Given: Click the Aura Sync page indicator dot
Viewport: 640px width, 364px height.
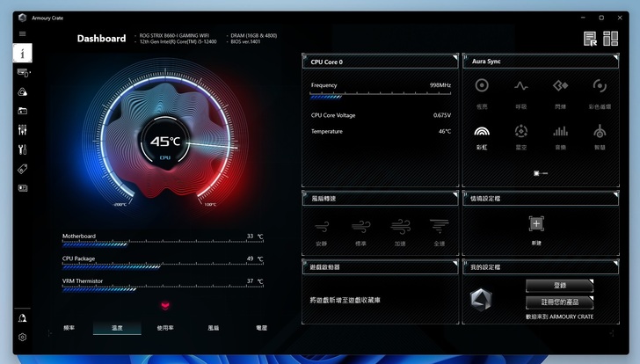Looking at the screenshot, I should (536, 173).
